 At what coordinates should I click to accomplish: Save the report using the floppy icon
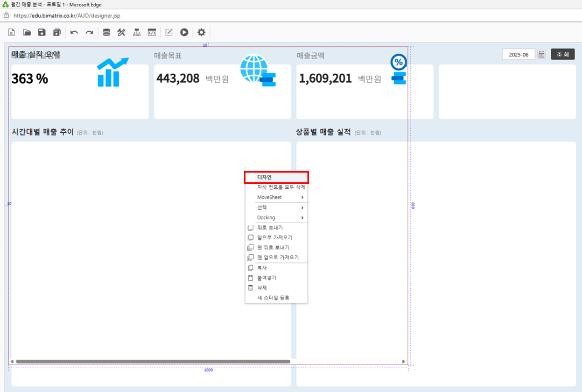(x=41, y=32)
